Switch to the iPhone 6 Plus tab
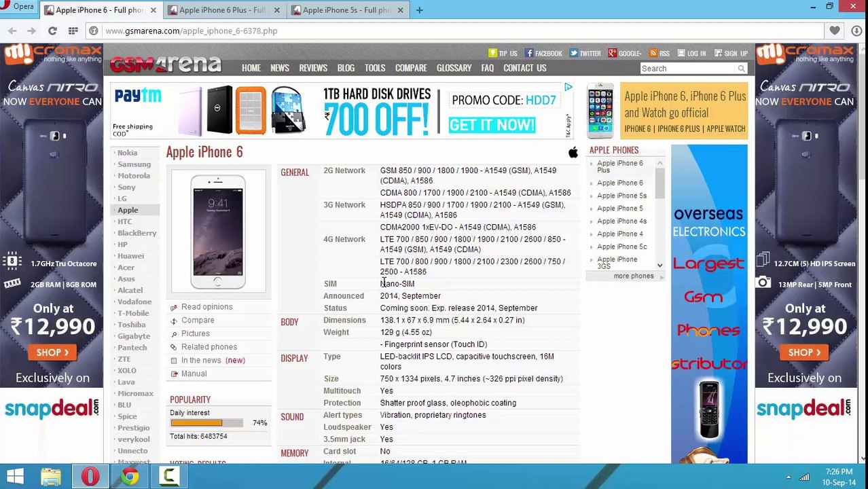Viewport: 868px width, 489px height. (x=222, y=10)
